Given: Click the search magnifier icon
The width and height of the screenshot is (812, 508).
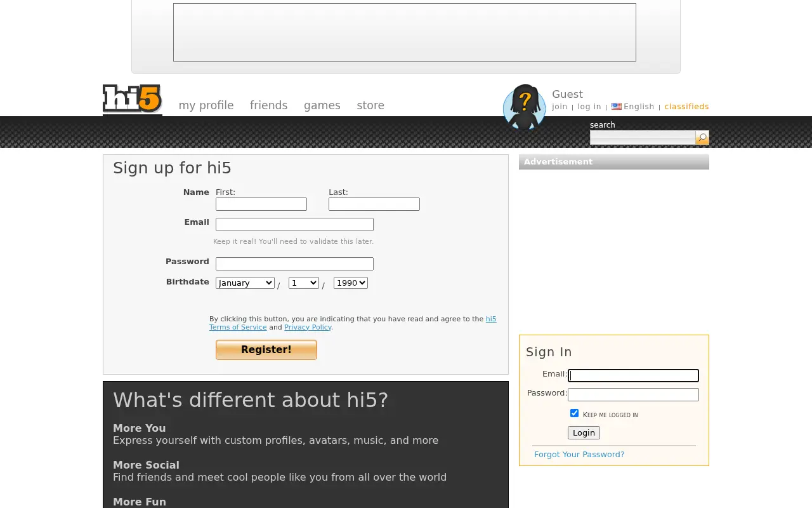Looking at the screenshot, I should point(702,138).
